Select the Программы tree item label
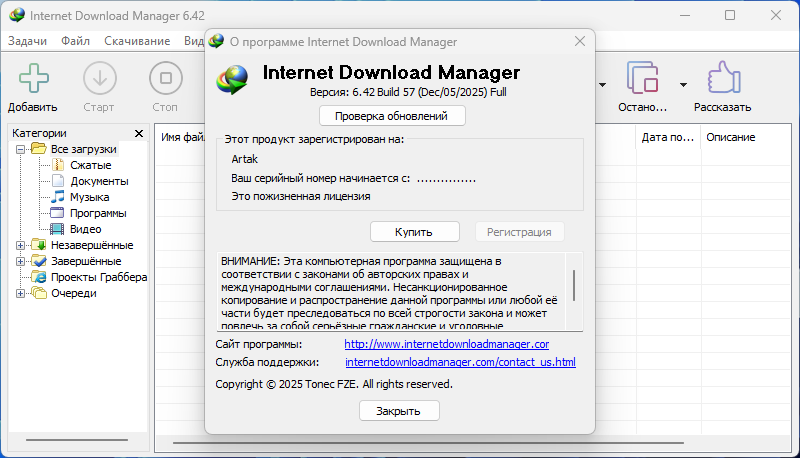Image resolution: width=800 pixels, height=458 pixels. (x=98, y=213)
